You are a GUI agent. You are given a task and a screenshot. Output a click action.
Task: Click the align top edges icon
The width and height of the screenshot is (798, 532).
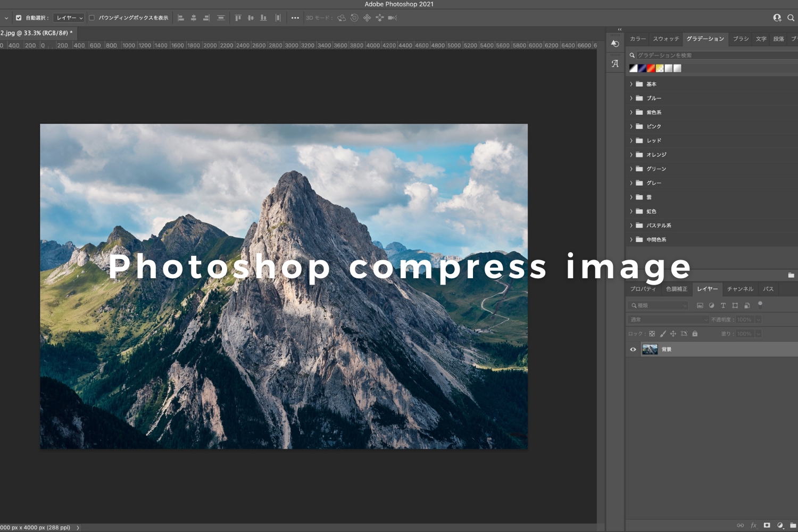pos(238,18)
